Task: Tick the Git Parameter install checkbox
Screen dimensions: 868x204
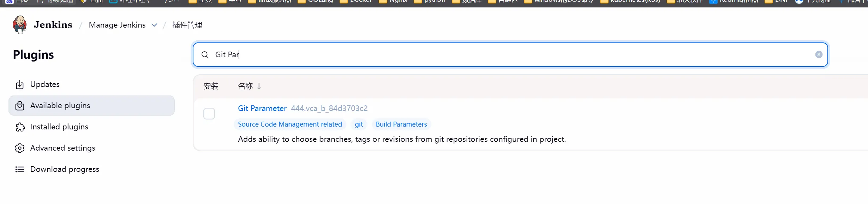Action: pyautogui.click(x=209, y=114)
